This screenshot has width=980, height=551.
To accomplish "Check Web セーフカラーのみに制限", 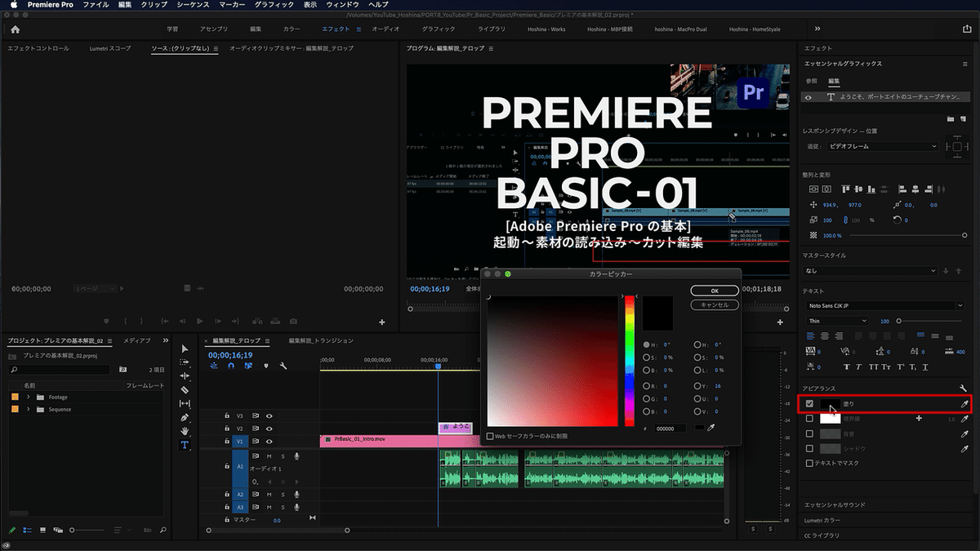I will click(x=490, y=436).
